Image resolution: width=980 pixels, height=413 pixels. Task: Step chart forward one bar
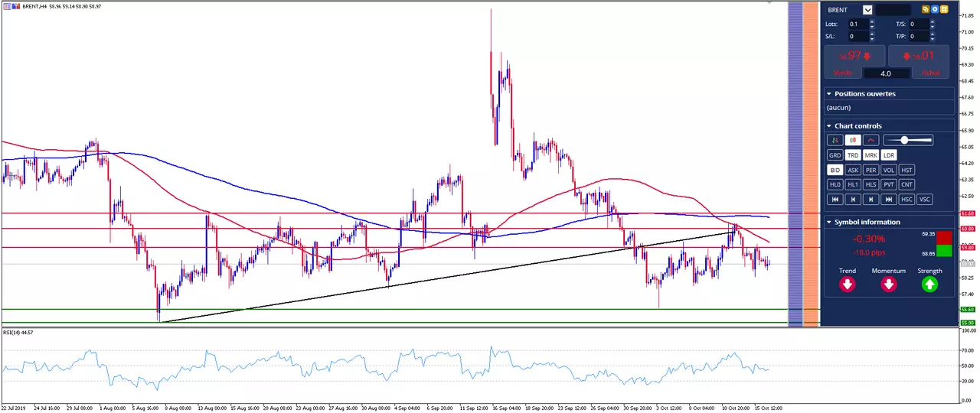coord(871,199)
